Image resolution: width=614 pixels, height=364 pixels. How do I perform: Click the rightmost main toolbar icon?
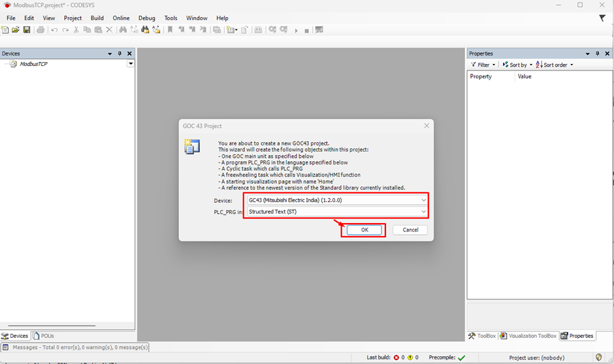click(x=319, y=30)
